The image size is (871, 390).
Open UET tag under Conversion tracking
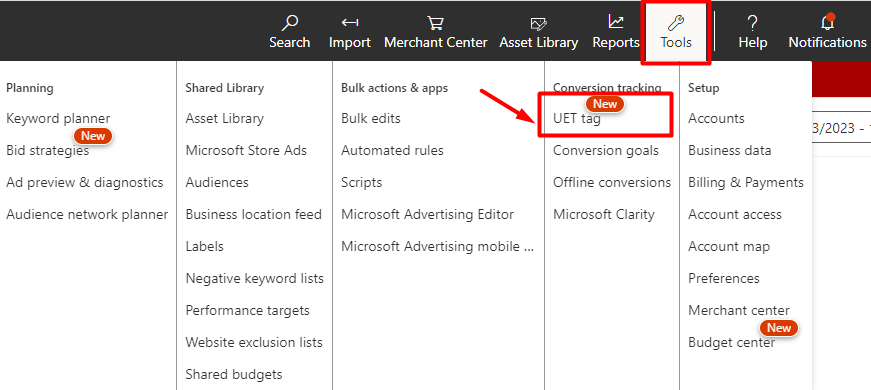coord(577,118)
